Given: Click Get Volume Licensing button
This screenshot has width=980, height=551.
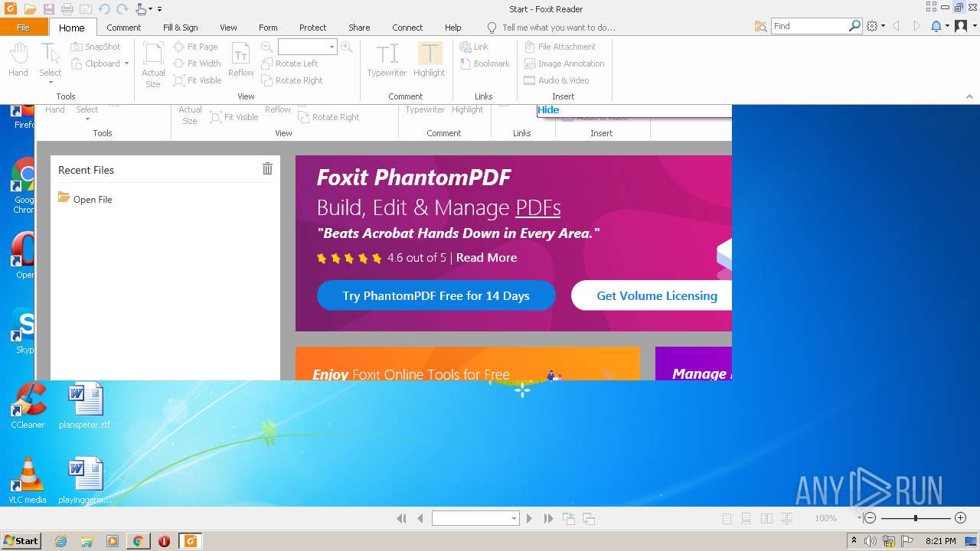Looking at the screenshot, I should [x=652, y=295].
